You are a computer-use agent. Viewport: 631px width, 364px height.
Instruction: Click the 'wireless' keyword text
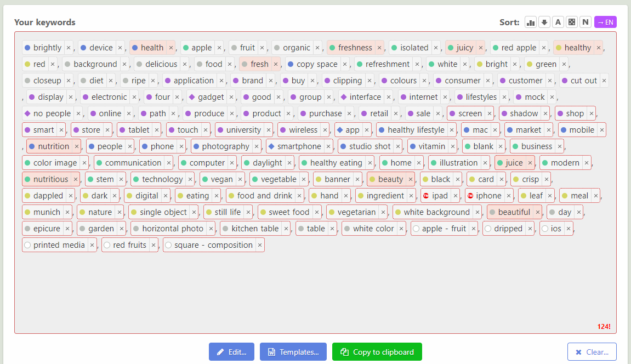coord(303,130)
